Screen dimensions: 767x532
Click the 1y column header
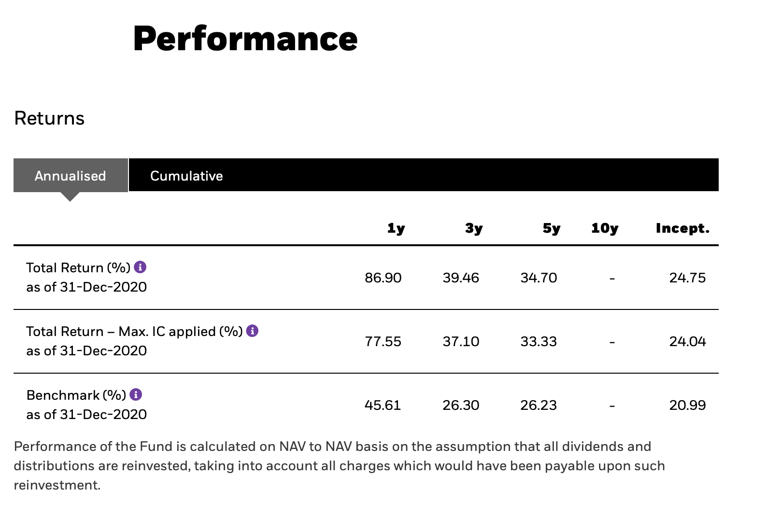[396, 228]
